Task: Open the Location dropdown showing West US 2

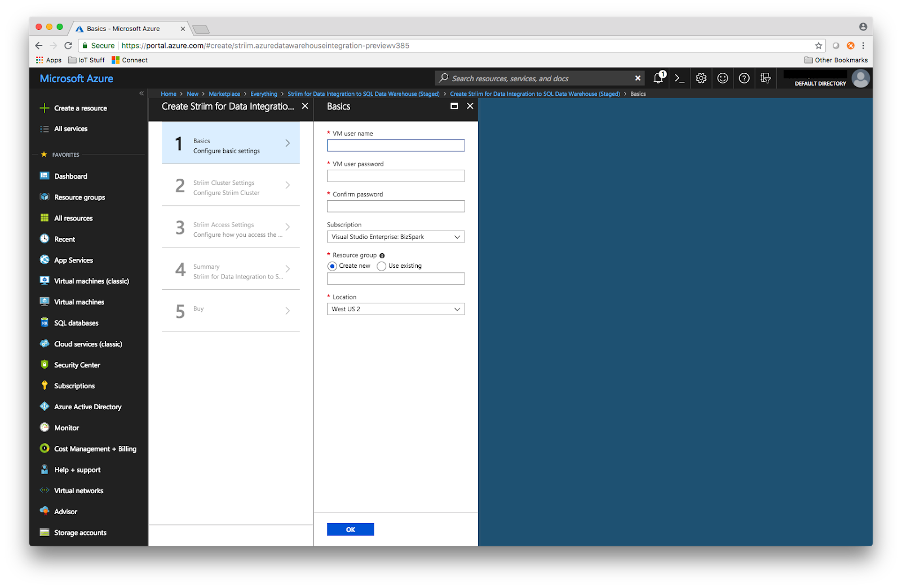Action: [x=396, y=309]
